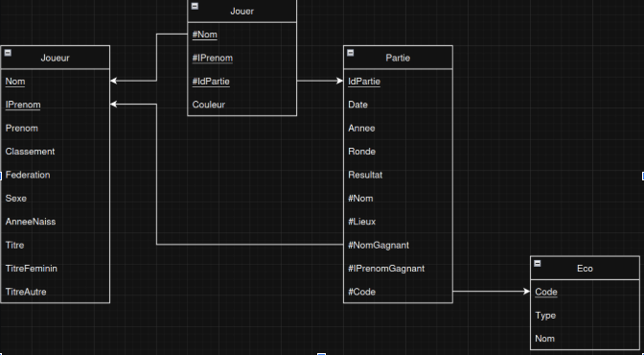Collapse the Partie table
The height and width of the screenshot is (355, 644).
pyautogui.click(x=351, y=53)
